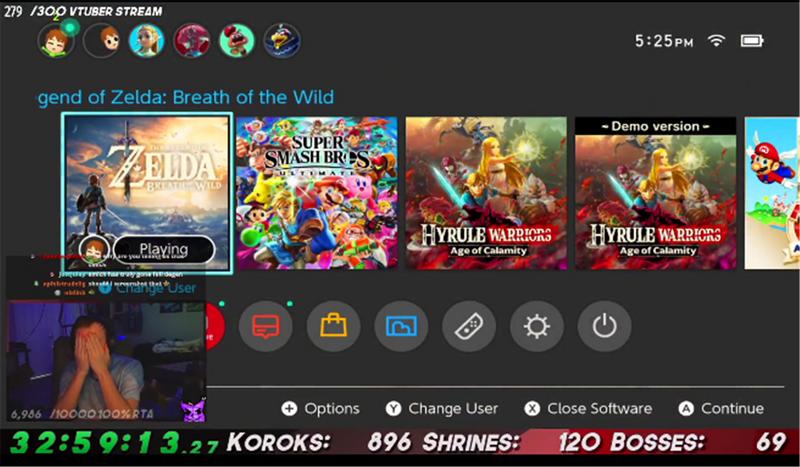Select the Sleep Mode power icon
This screenshot has width=800, height=467.
(x=605, y=326)
